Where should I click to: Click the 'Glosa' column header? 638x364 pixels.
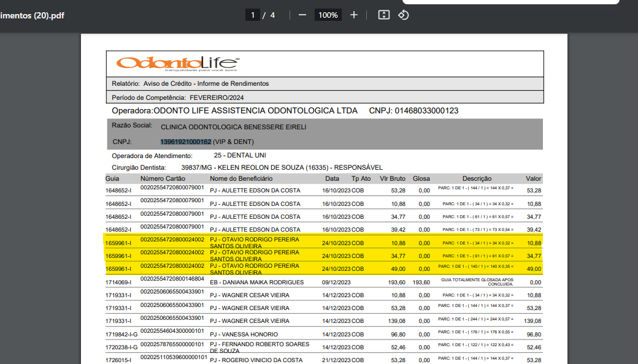pyautogui.click(x=421, y=178)
